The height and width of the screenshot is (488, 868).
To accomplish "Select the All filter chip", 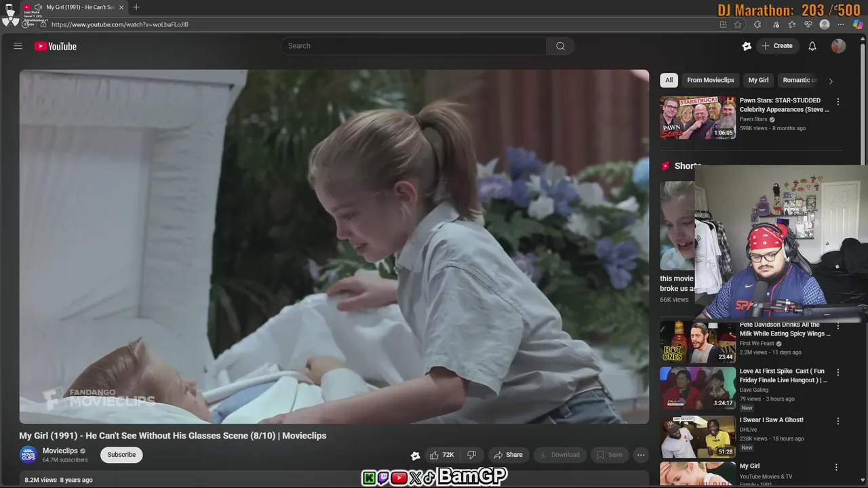I will click(669, 80).
